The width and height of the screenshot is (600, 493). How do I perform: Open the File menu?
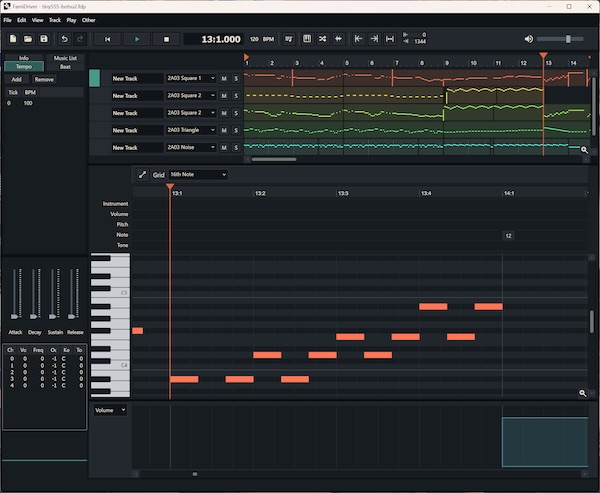(x=8, y=20)
